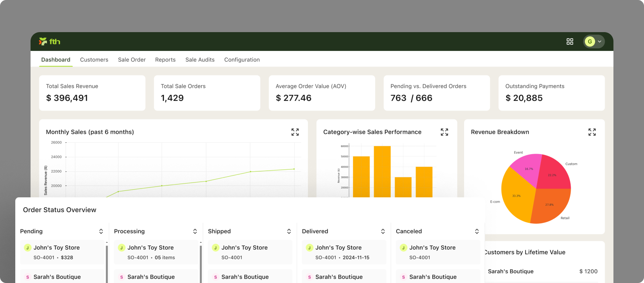Open the Customers tab
The height and width of the screenshot is (283, 644).
click(94, 60)
